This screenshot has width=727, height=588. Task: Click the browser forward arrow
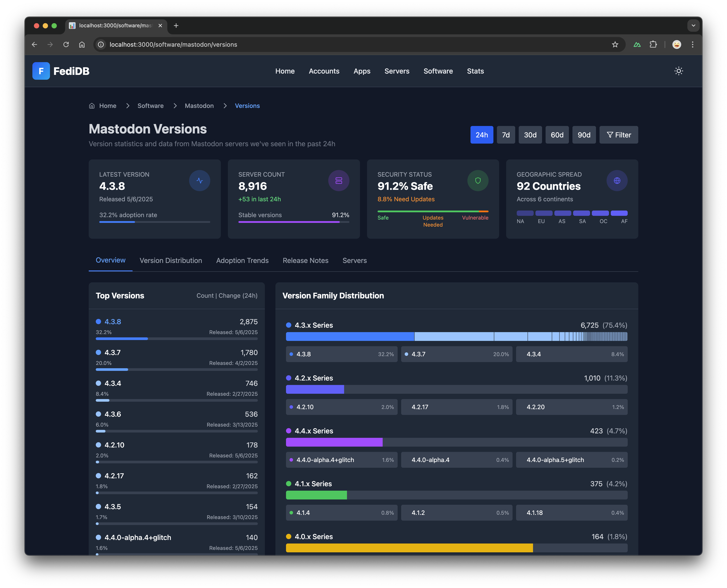pyautogui.click(x=50, y=44)
